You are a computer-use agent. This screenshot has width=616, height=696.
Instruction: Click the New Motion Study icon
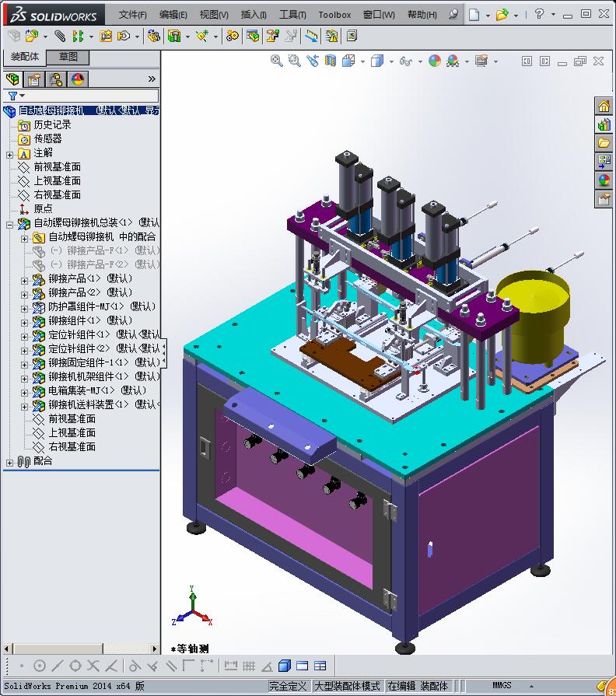[232, 36]
